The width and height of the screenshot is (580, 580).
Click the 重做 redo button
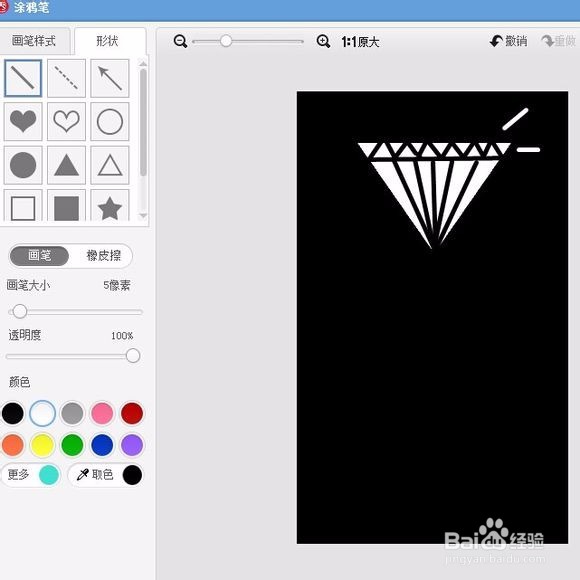pyautogui.click(x=558, y=41)
